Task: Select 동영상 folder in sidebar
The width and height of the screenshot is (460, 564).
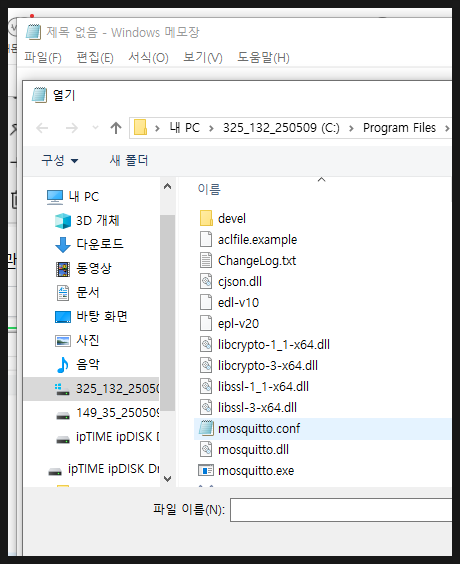Action: (94, 268)
